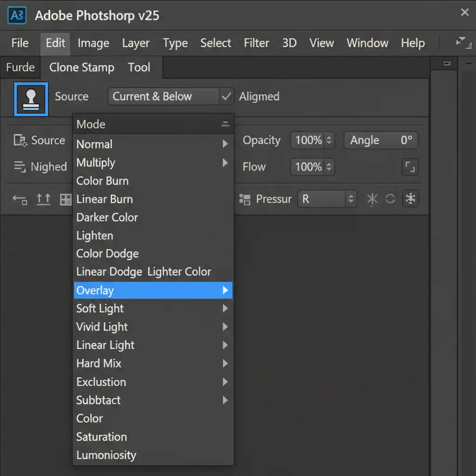This screenshot has height=476, width=476.
Task: Click the asterisk-shaped icon after R dropdown
Action: (x=372, y=199)
